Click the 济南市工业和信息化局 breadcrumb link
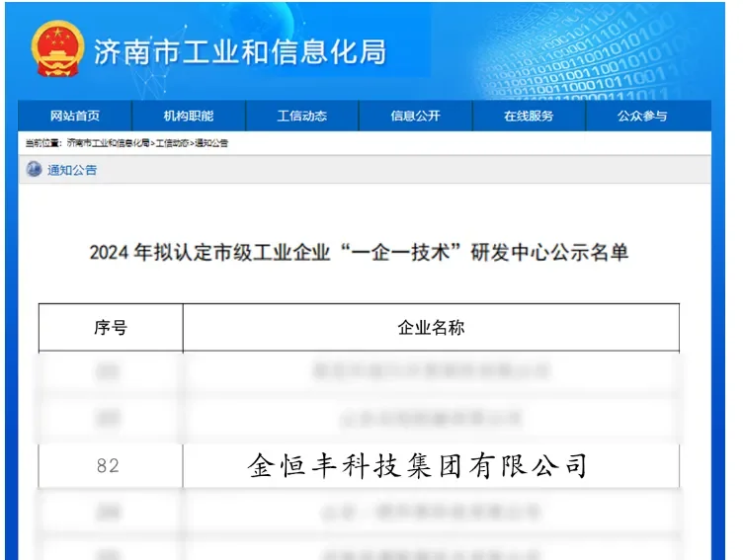The height and width of the screenshot is (560, 743). point(108,142)
